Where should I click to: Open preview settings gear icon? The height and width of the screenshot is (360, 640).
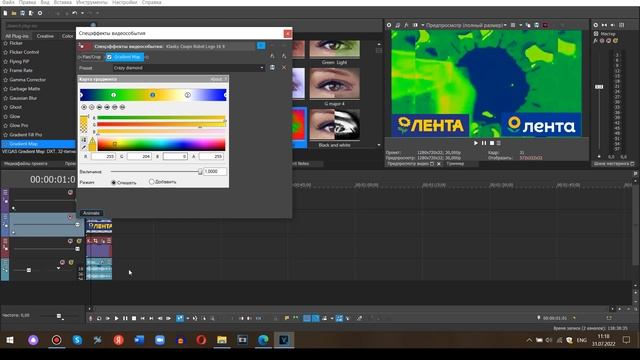coord(389,25)
